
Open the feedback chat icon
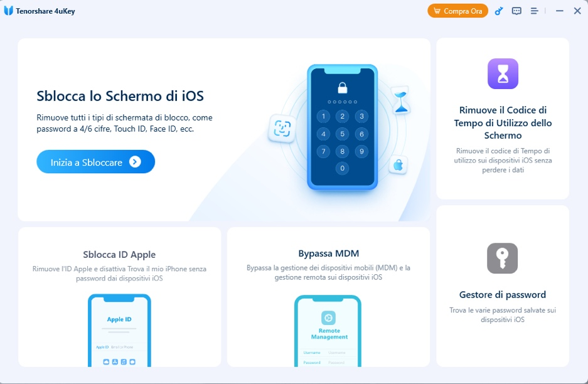pyautogui.click(x=516, y=11)
